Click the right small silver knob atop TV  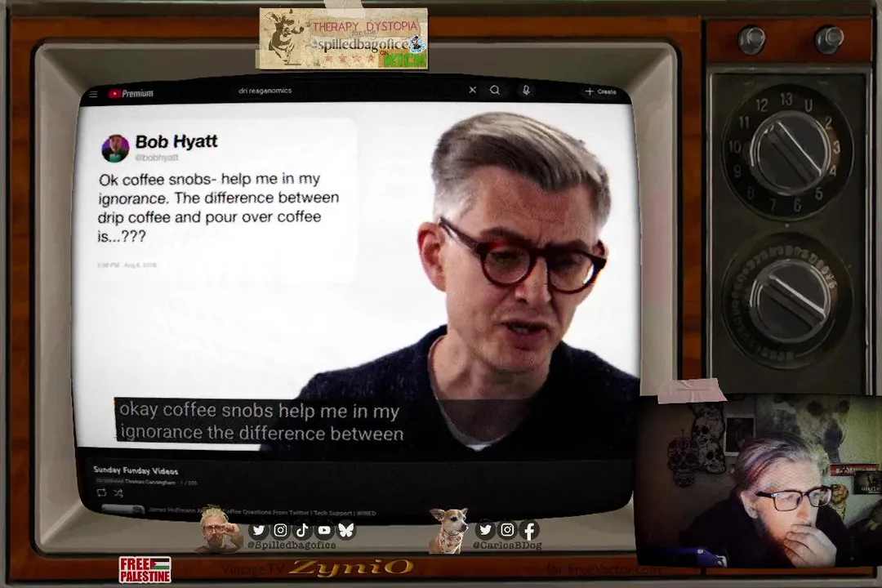click(x=829, y=39)
